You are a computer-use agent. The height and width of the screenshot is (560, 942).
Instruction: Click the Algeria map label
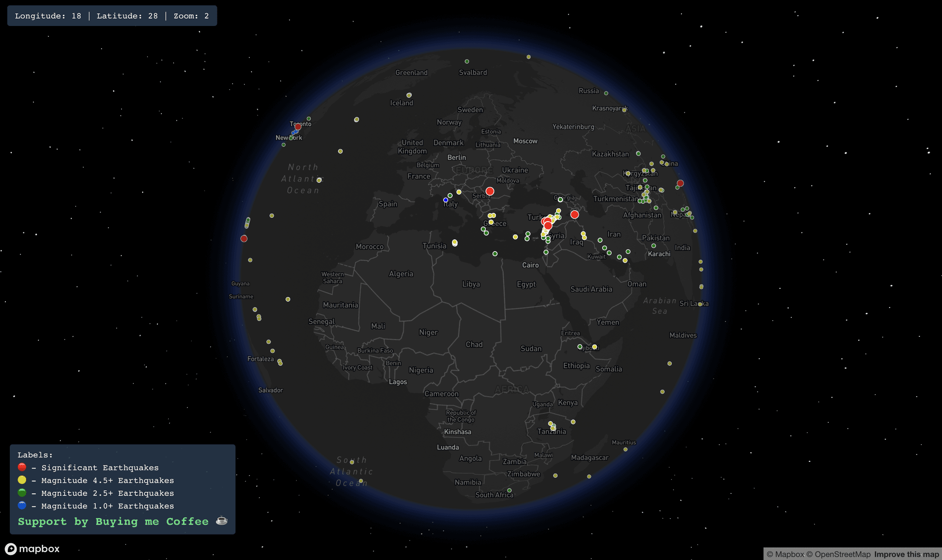(401, 274)
